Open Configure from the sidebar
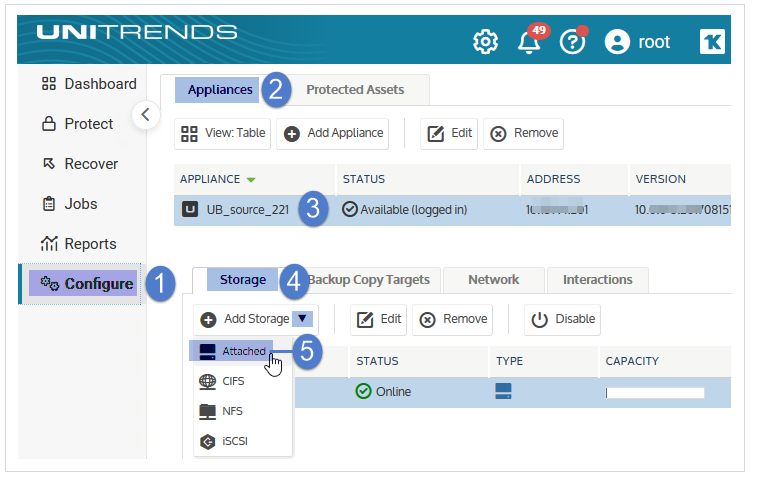The width and height of the screenshot is (759, 481). point(83,285)
